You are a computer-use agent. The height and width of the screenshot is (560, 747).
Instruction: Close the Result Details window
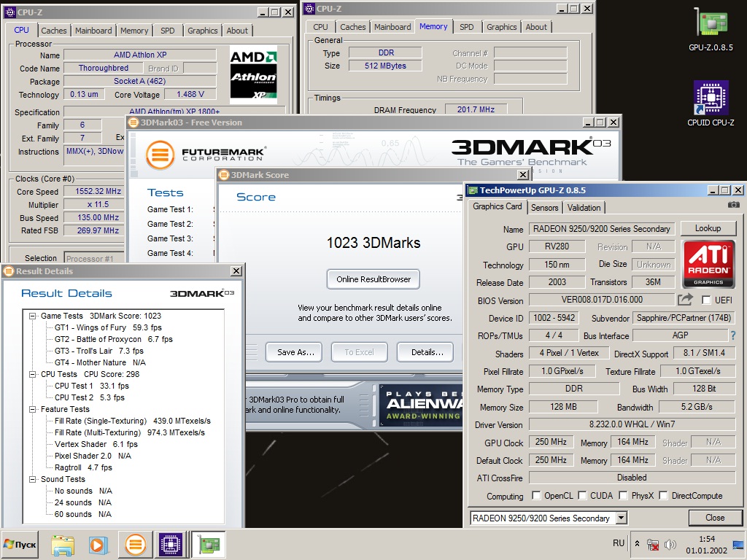(236, 271)
